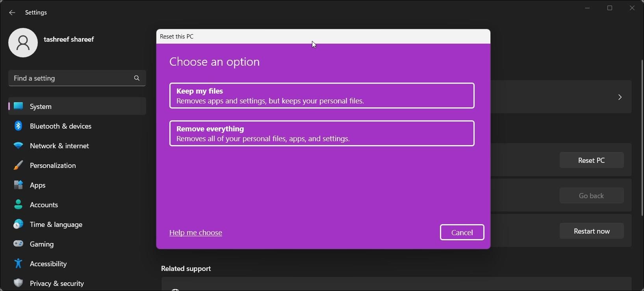Open Network & internet settings

[77, 145]
